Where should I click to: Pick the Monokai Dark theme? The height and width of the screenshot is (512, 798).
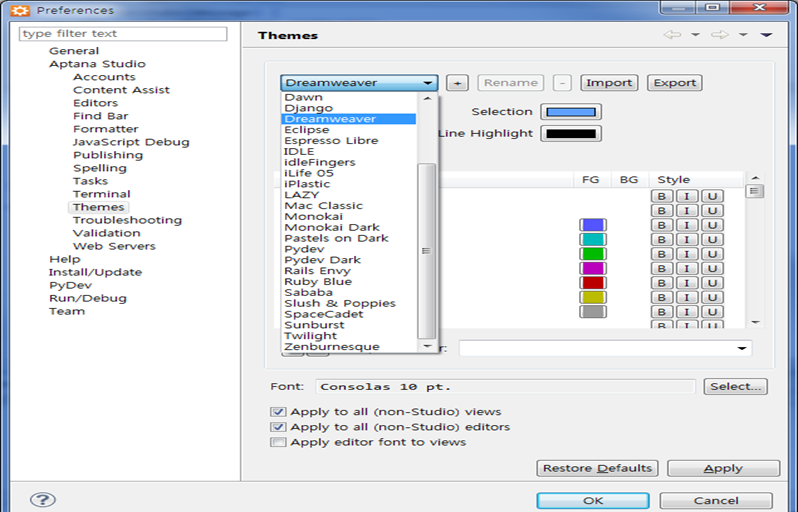(332, 227)
